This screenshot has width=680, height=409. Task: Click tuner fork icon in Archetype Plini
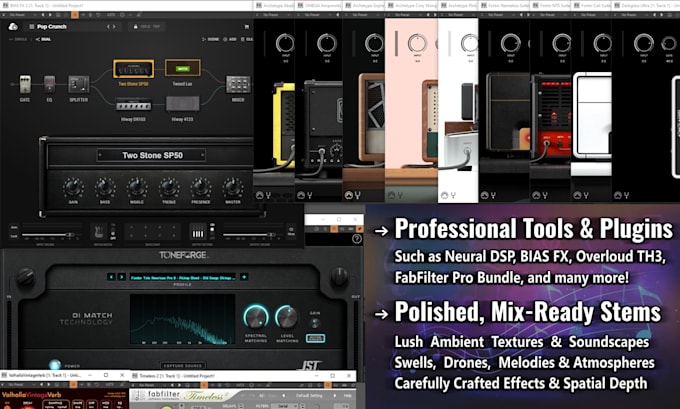click(453, 196)
